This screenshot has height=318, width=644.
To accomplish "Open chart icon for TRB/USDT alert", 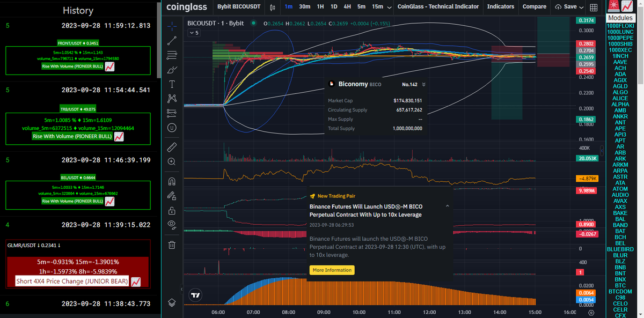I will click(x=119, y=137).
